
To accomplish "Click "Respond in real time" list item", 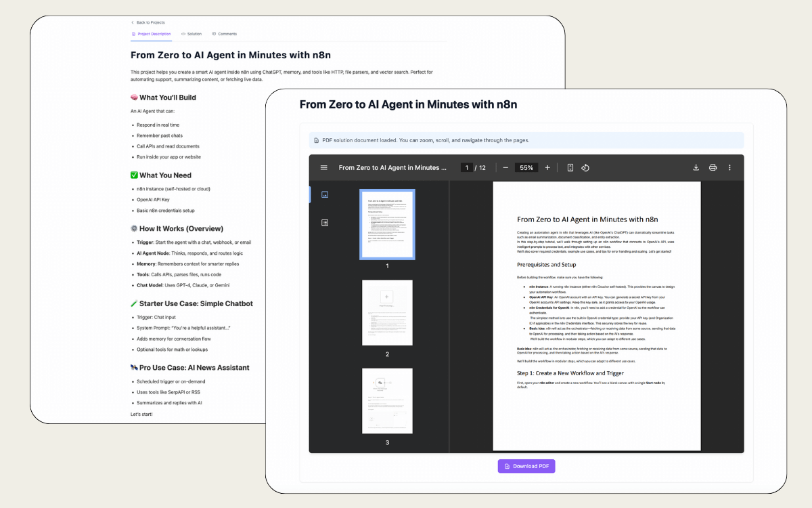I will (158, 125).
